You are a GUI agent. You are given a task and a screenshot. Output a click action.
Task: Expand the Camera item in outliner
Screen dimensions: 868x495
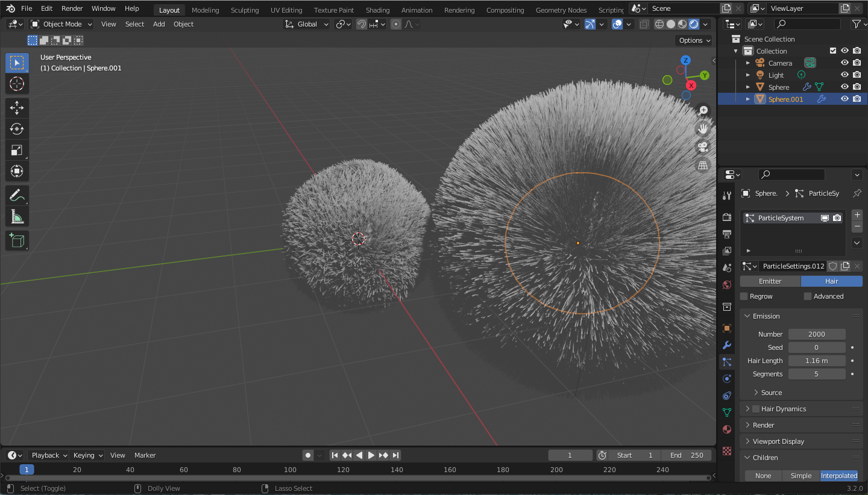pos(748,63)
